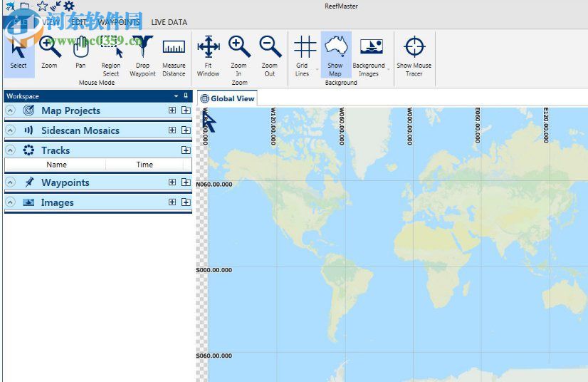Collapse the Waypoints section chevron
Screen dimensions: 588x382
(11, 182)
